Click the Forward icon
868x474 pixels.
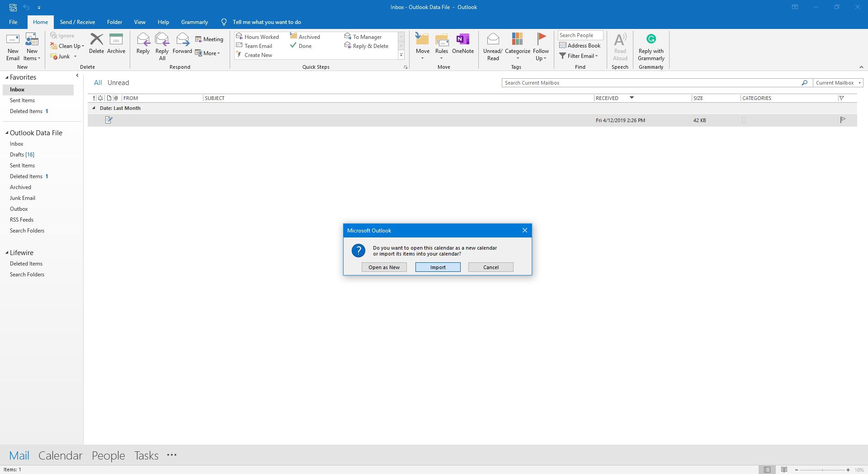(x=182, y=44)
